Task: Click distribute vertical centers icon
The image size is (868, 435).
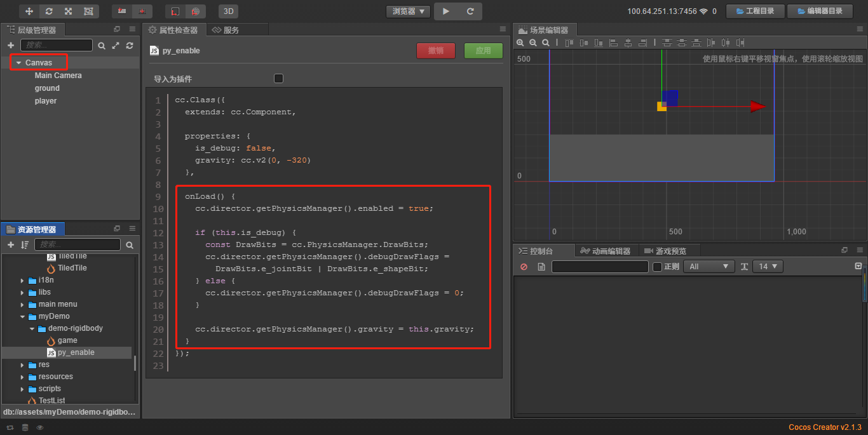Action: pos(682,43)
